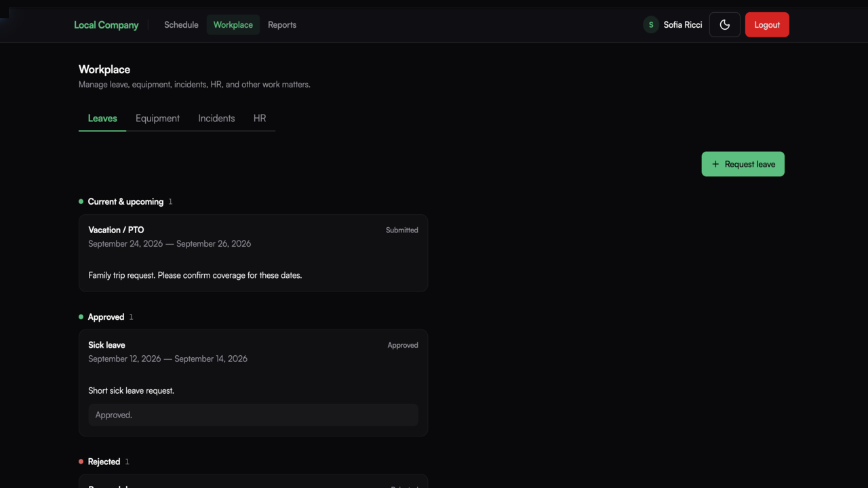The image size is (868, 488).
Task: Open the Vacation / PTO leave card title
Action: [116, 230]
